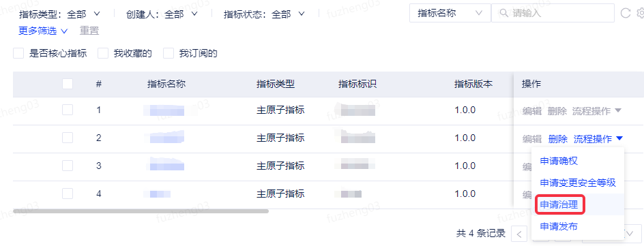Collapse 流程操作 arrow in row 2
This screenshot has height=246, width=644.
(x=619, y=138)
